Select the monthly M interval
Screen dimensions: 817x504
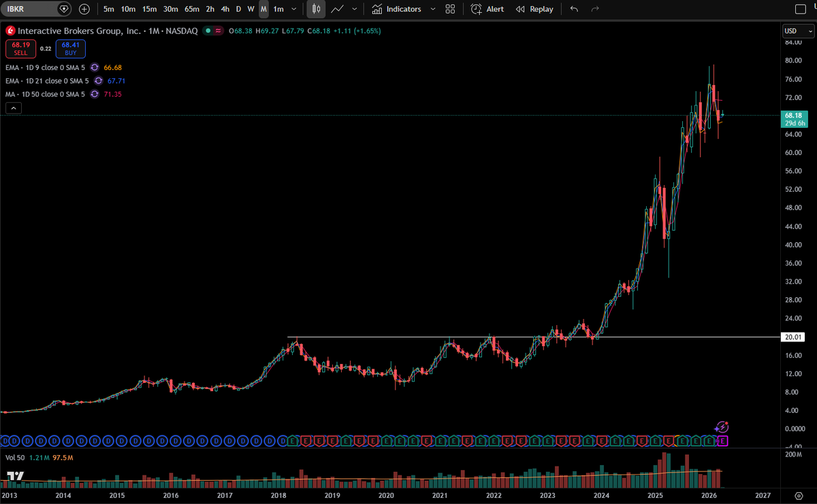coord(263,9)
